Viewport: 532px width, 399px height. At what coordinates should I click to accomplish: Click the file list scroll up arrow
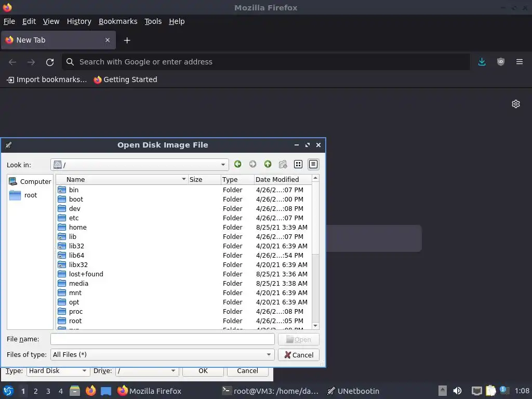(x=315, y=178)
